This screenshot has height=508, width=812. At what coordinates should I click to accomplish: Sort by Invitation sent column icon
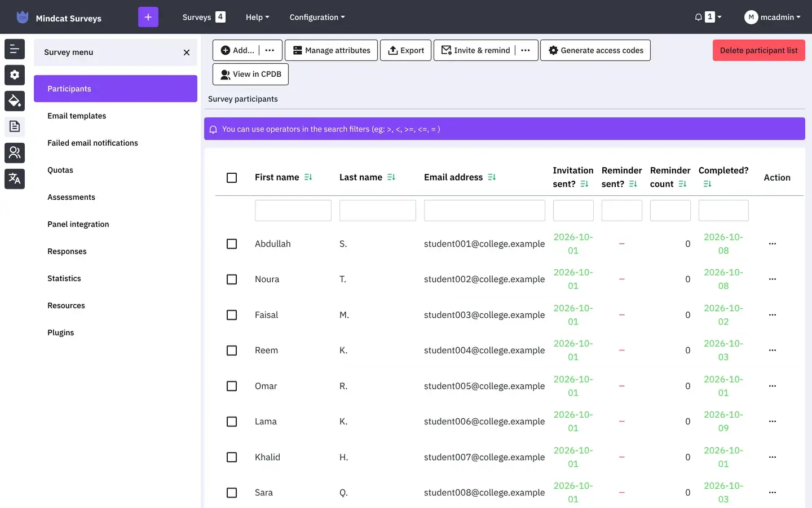(584, 184)
